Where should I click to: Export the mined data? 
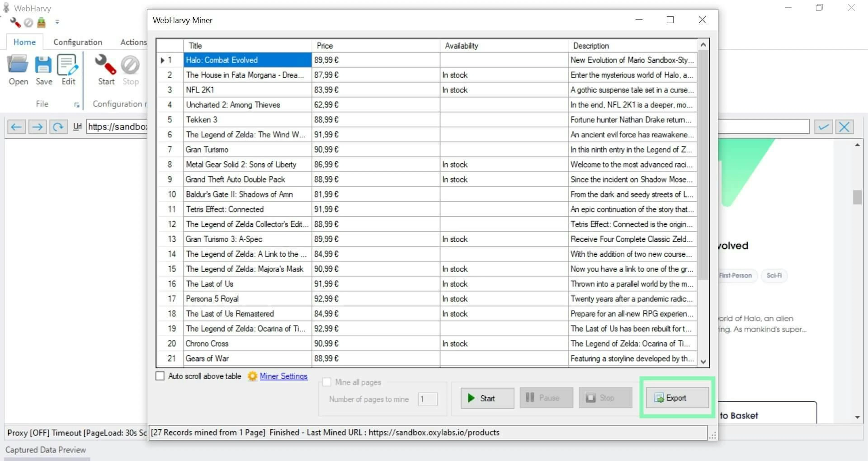tap(677, 398)
